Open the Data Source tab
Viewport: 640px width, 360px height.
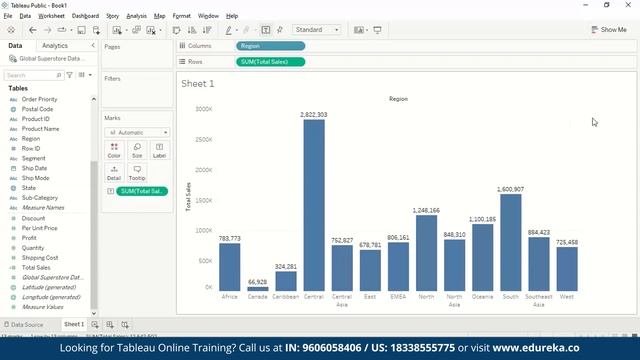[x=23, y=324]
